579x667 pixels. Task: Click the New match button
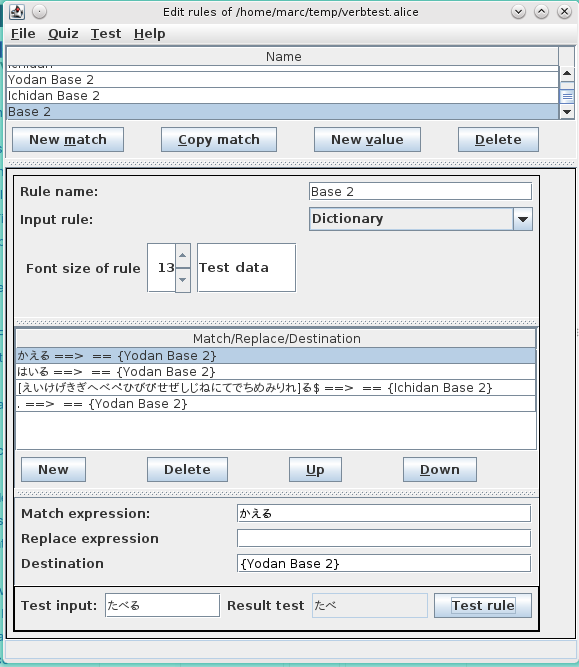68,140
